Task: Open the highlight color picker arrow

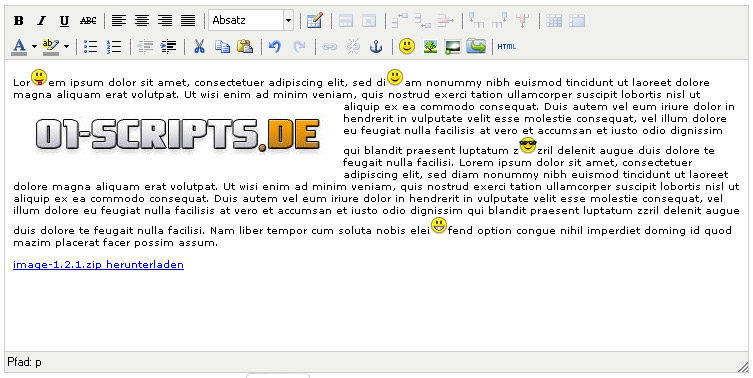Action: [66, 47]
